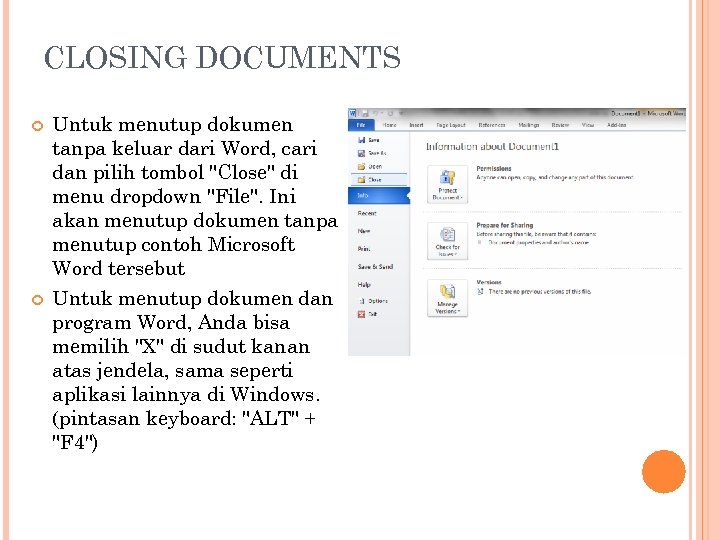Screen dimensions: 720x540
Task: Click the 'Anyone can open, copy, and change' text
Action: (555, 177)
